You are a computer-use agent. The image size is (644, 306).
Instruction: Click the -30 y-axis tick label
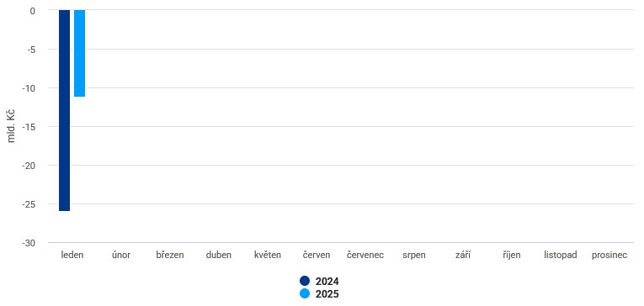click(x=29, y=243)
